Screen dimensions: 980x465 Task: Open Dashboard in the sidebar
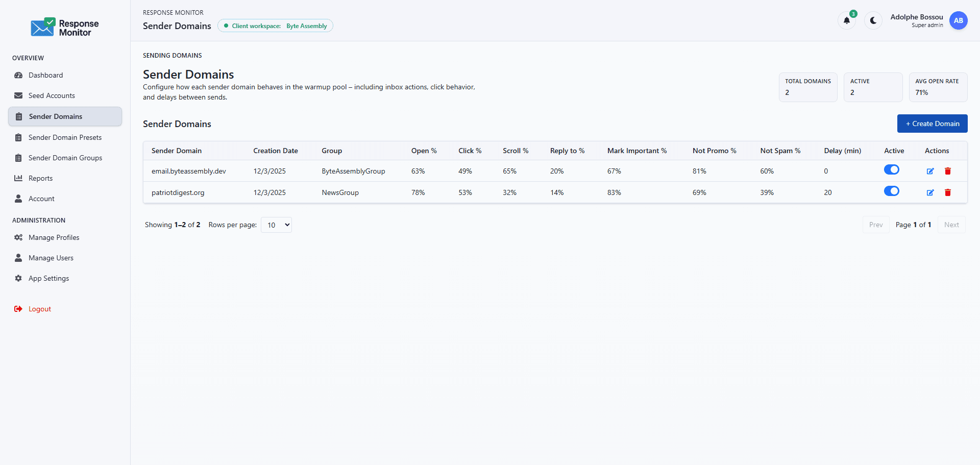coord(45,75)
